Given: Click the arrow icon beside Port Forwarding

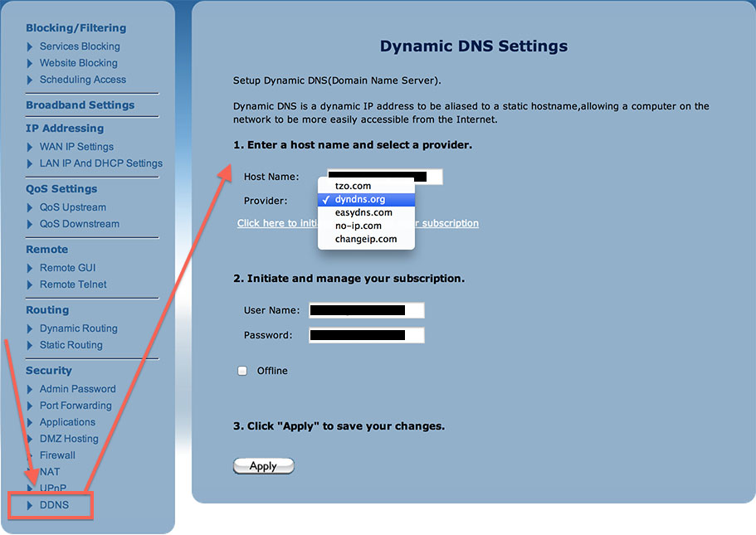Looking at the screenshot, I should tap(30, 406).
